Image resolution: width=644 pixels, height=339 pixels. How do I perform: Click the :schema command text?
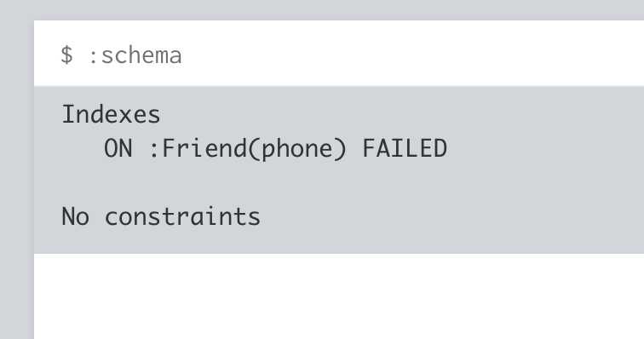pos(135,55)
